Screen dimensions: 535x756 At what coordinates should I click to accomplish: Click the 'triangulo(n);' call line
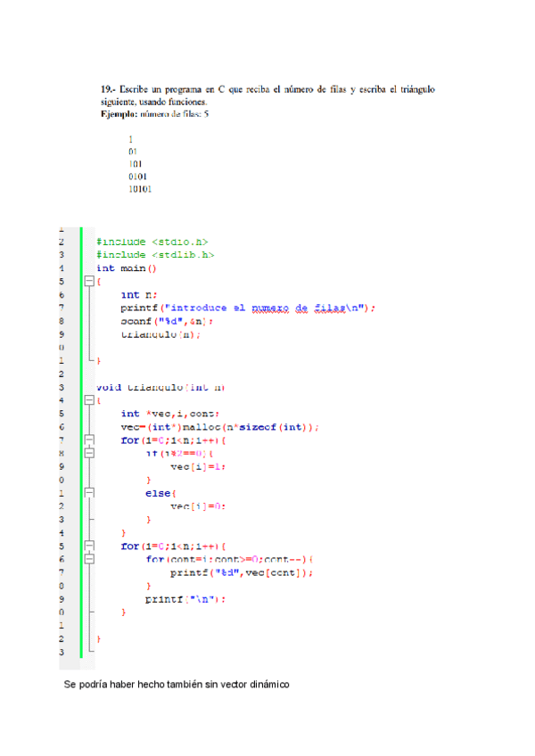pyautogui.click(x=160, y=334)
